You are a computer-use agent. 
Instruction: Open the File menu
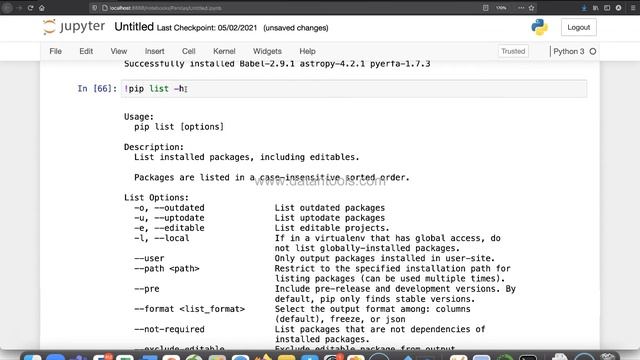point(56,51)
